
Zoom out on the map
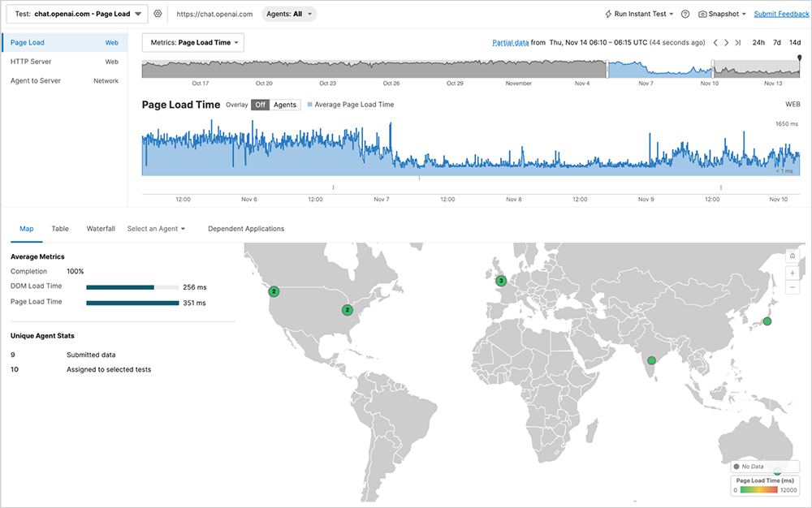[x=793, y=288]
